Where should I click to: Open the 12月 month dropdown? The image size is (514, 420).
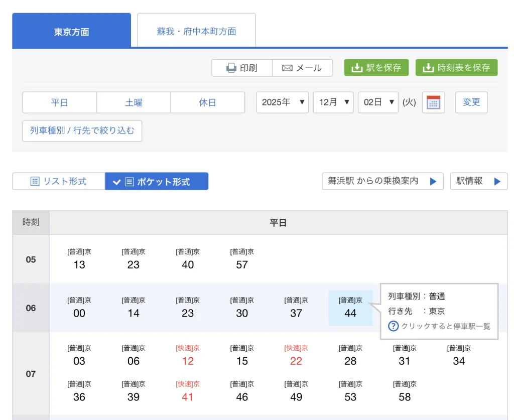(x=333, y=102)
